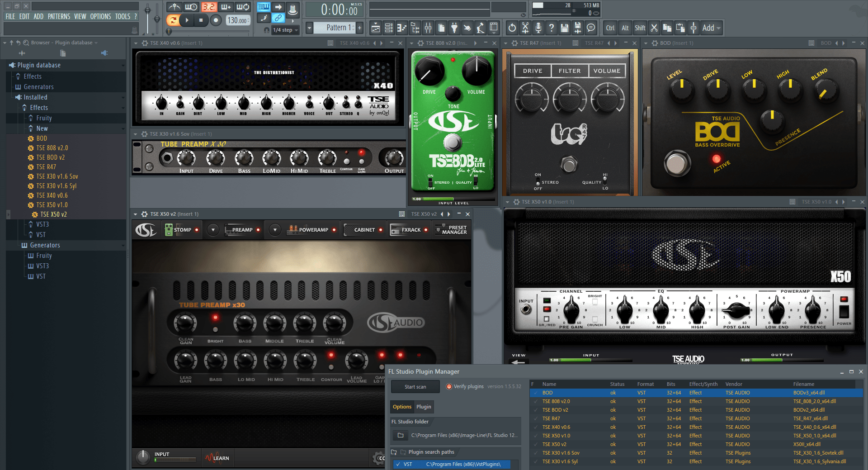Click the Paste clipboard icon
Image resolution: width=868 pixels, height=470 pixels.
[680, 28]
